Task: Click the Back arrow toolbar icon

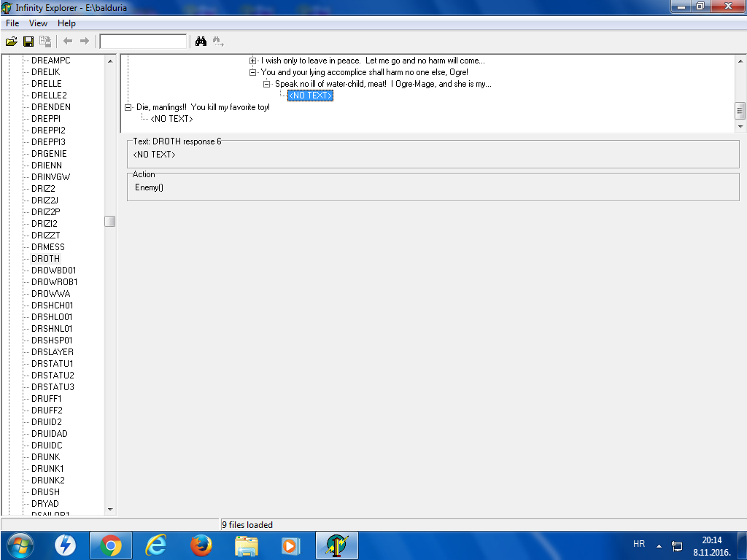Action: click(x=68, y=42)
